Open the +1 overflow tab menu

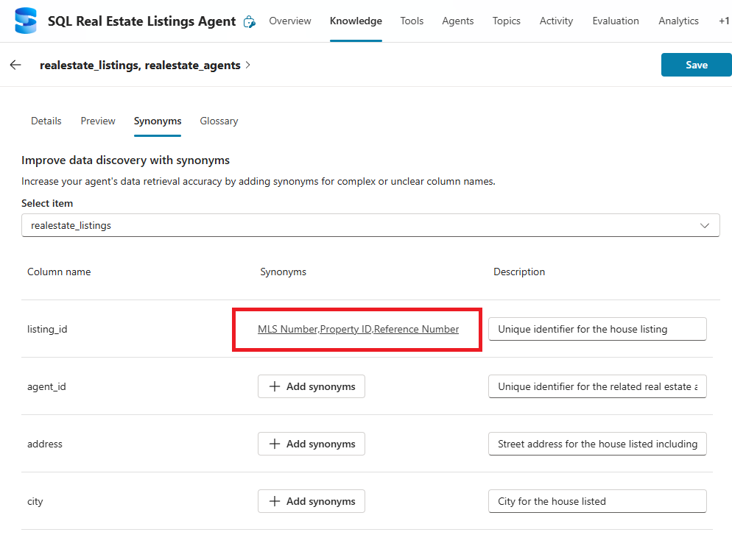tap(723, 21)
